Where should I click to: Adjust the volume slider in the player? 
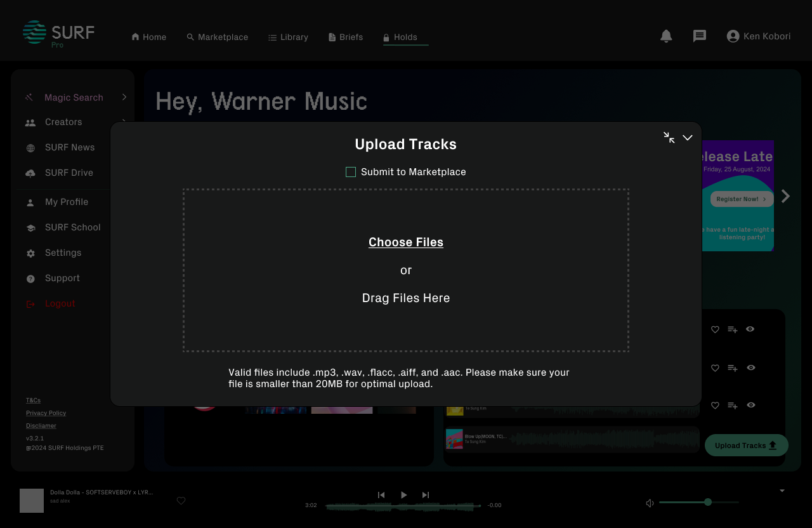tap(699, 503)
